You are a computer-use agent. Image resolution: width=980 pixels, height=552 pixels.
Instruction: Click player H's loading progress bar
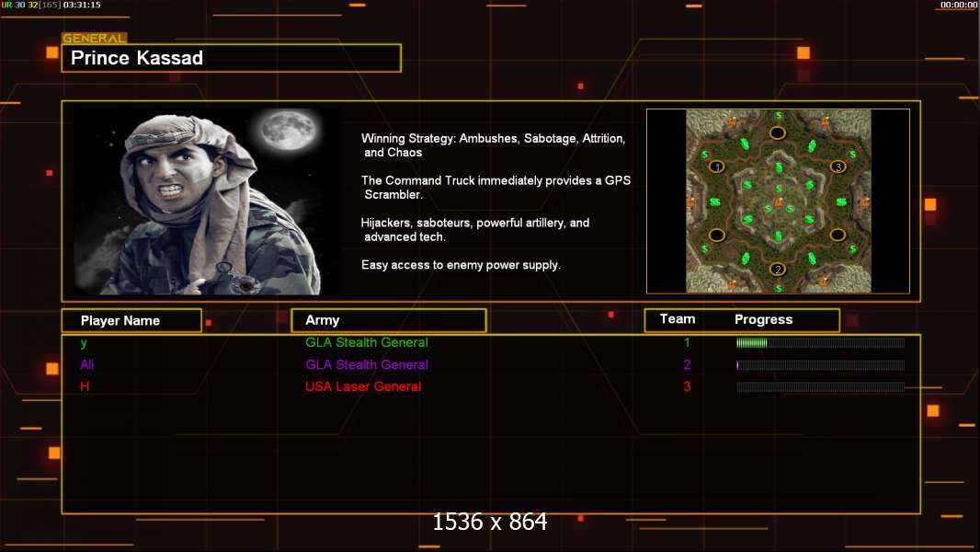(x=821, y=387)
